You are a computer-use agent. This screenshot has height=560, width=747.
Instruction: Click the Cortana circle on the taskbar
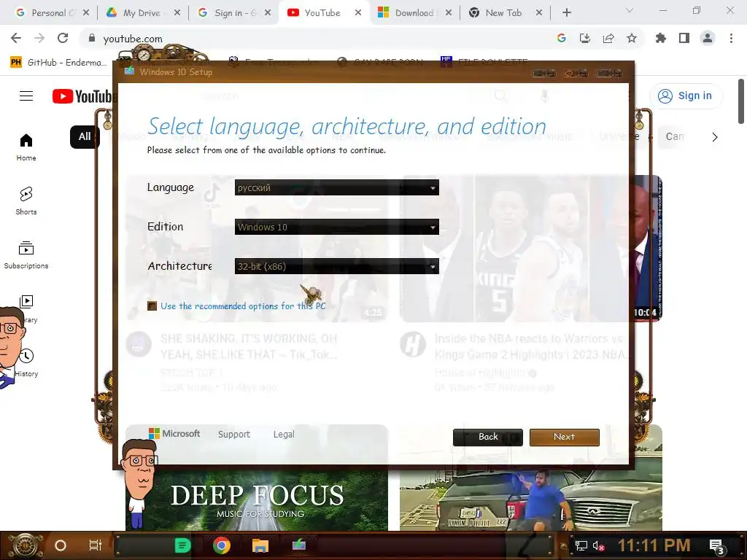pos(61,545)
